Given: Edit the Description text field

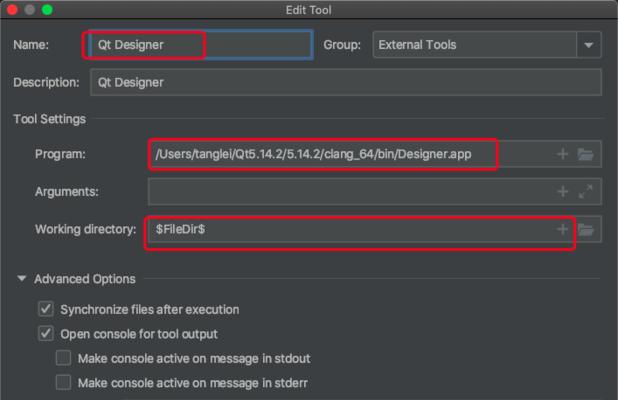Looking at the screenshot, I should pyautogui.click(x=346, y=82).
